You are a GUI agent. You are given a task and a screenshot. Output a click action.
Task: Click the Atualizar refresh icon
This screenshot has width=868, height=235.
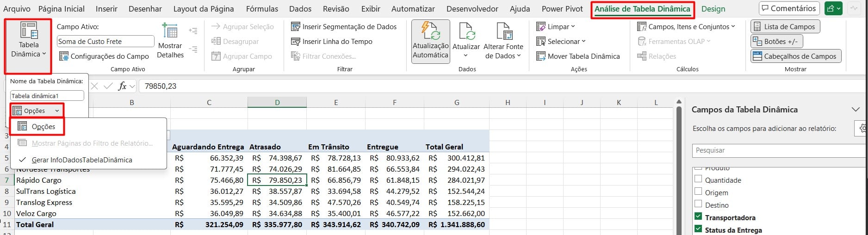tap(466, 31)
